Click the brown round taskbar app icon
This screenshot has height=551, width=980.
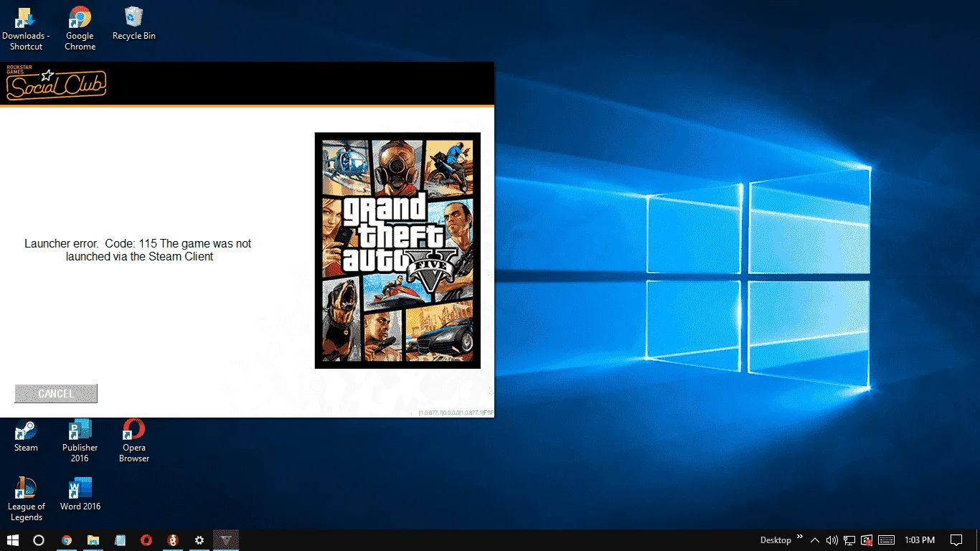point(173,540)
